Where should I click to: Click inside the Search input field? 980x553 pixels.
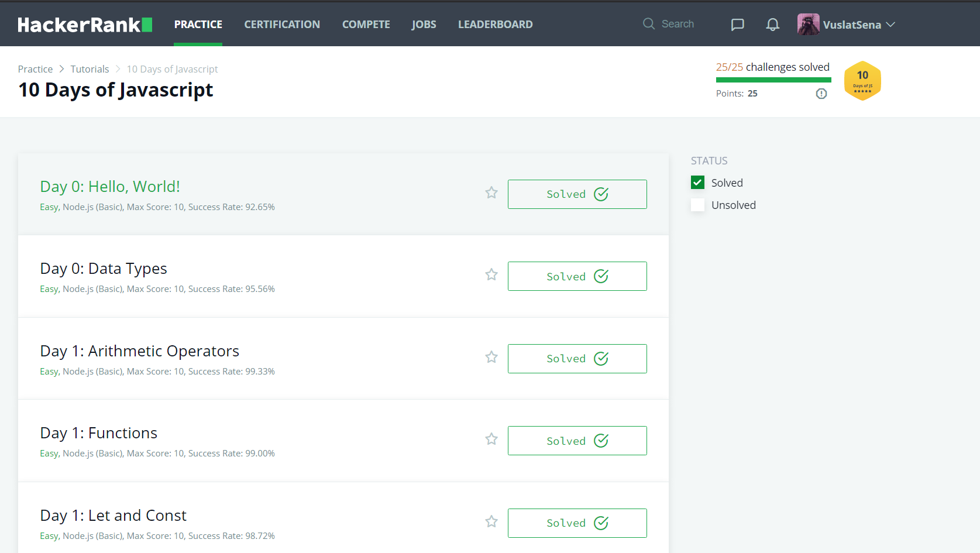[x=679, y=23]
